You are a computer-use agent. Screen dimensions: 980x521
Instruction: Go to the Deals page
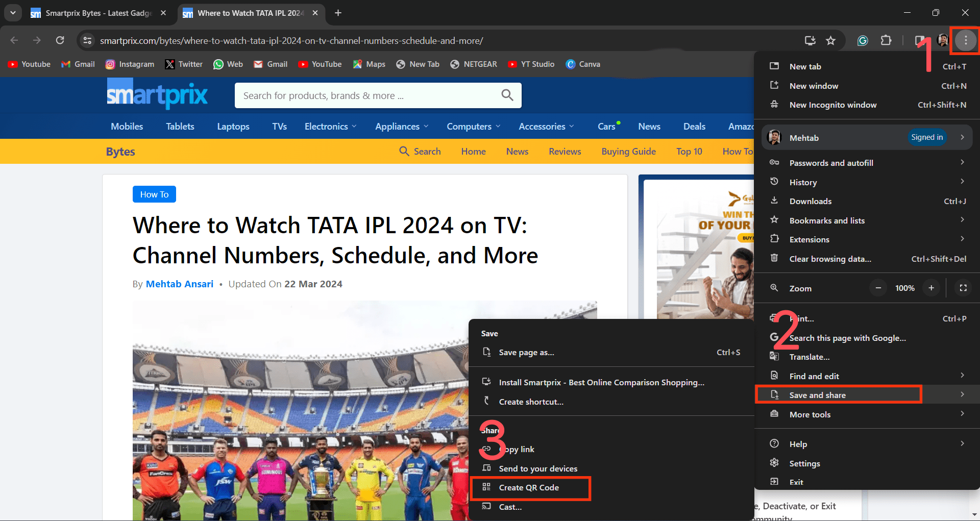coord(694,127)
